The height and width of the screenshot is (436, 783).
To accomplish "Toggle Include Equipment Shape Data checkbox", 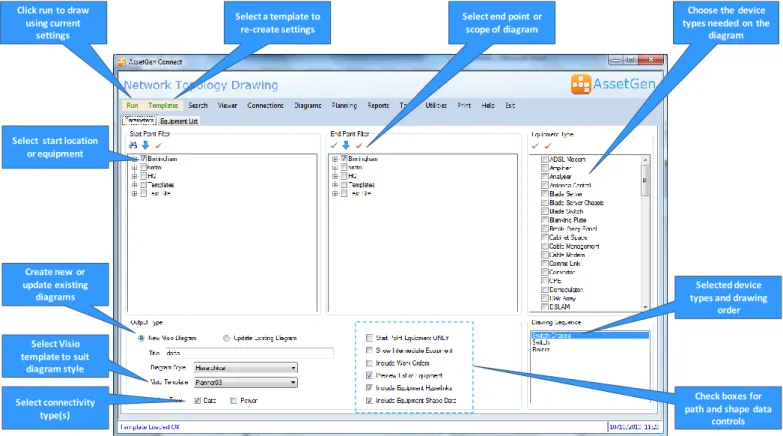I will click(x=370, y=401).
